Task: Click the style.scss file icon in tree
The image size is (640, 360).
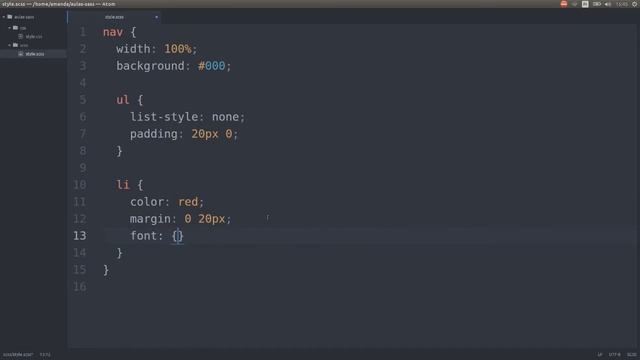Action: coord(21,53)
